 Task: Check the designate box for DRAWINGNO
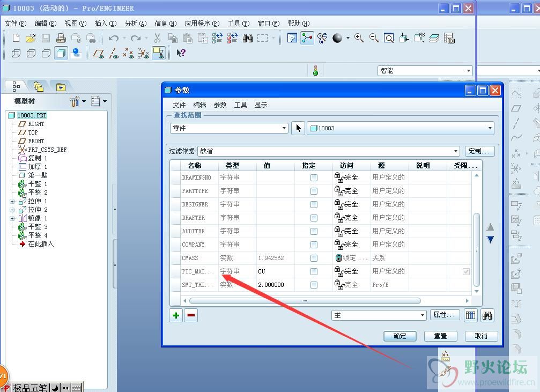point(314,177)
